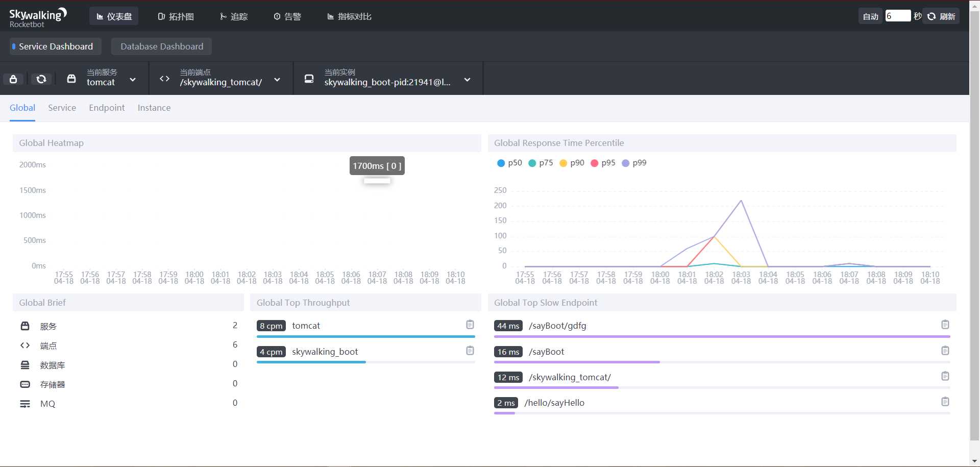Click the Global Response Time Percentile title
This screenshot has height=467, width=980.
coord(559,143)
